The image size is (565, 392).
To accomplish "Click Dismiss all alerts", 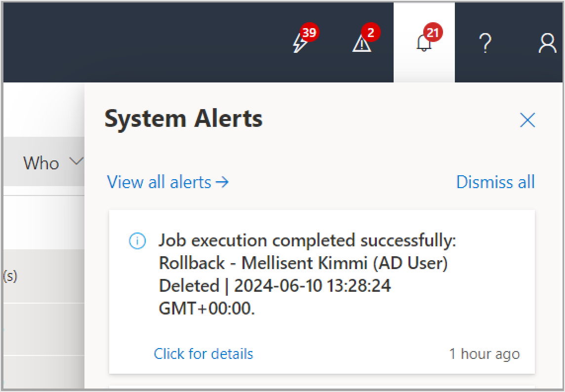I will (495, 182).
